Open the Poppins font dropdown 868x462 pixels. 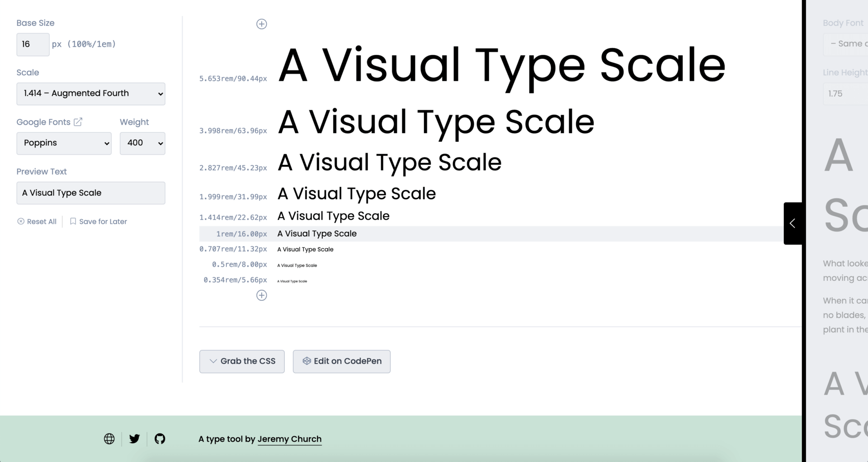[x=64, y=143]
